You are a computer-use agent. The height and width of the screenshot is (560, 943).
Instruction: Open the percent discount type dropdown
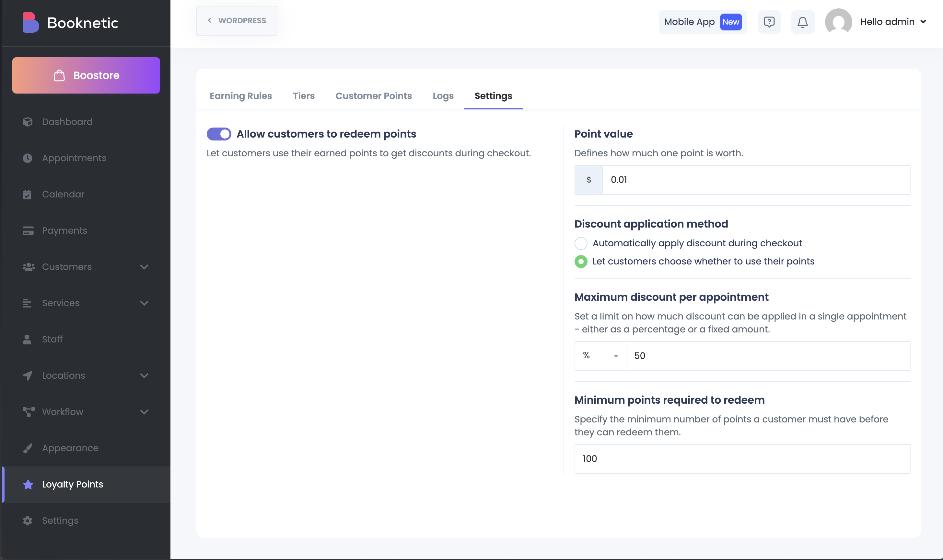click(x=600, y=356)
